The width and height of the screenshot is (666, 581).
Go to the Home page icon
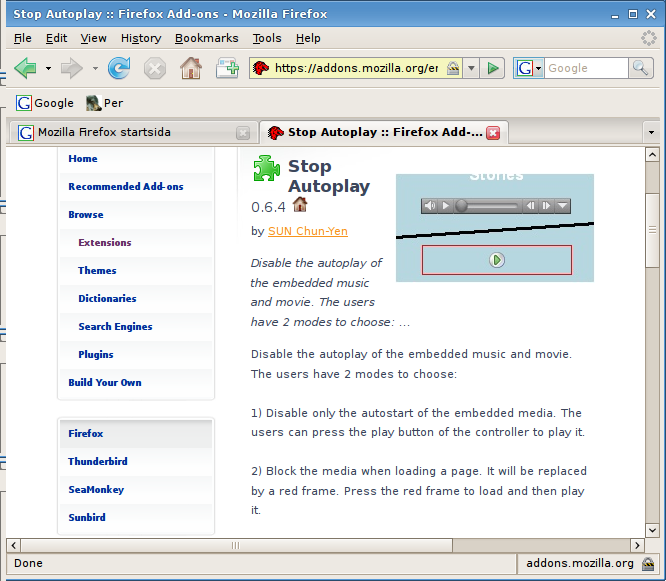coord(191,68)
